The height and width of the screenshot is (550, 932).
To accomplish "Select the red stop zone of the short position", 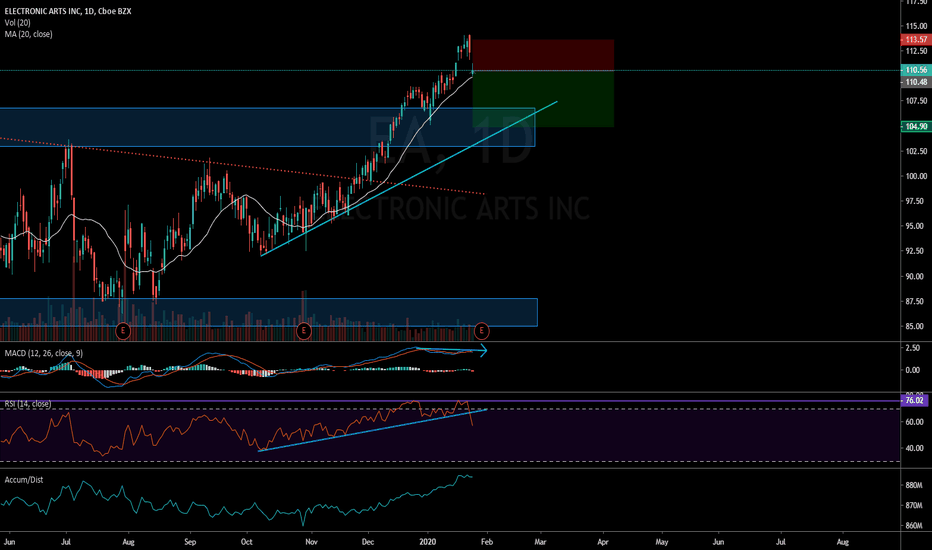I will point(543,55).
